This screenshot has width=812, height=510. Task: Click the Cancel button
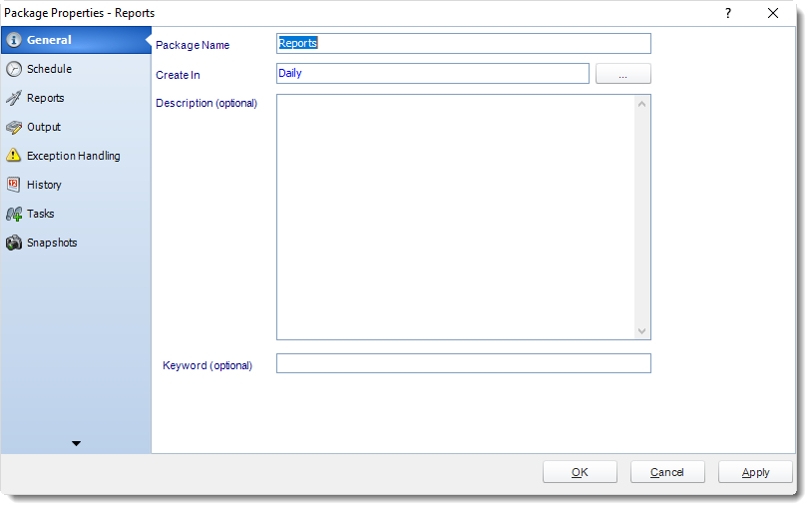667,472
